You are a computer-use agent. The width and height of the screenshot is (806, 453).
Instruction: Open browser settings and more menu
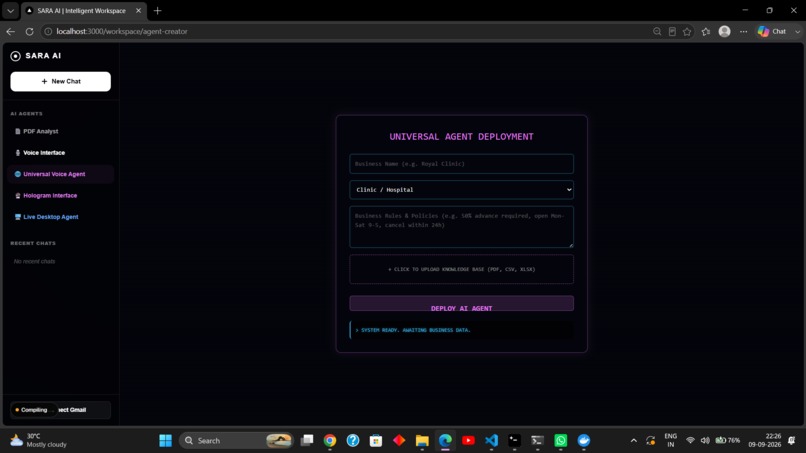[743, 31]
